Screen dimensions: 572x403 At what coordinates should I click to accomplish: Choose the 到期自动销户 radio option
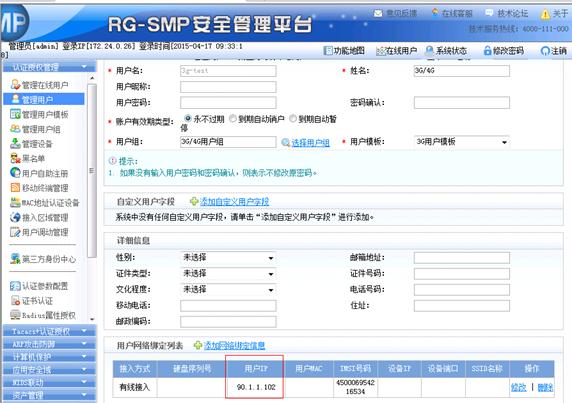point(233,119)
